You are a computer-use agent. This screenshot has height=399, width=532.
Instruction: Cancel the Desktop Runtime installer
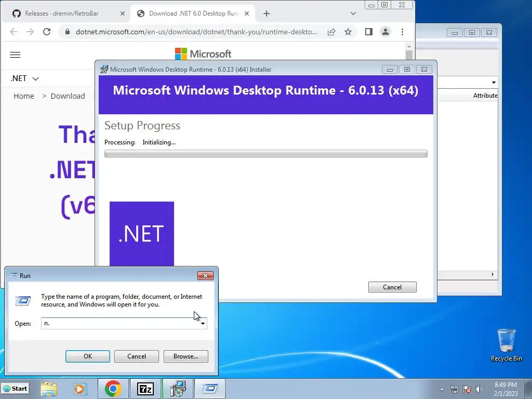pyautogui.click(x=392, y=287)
